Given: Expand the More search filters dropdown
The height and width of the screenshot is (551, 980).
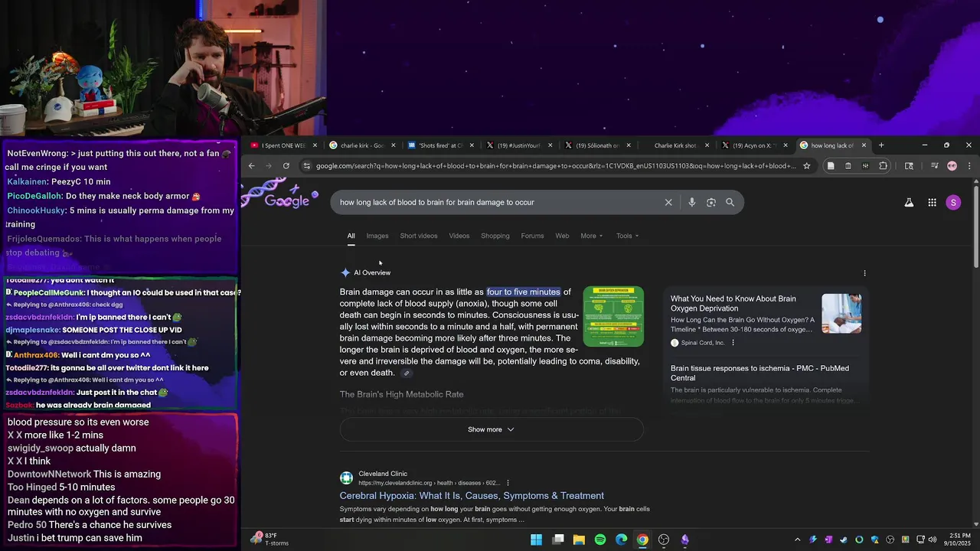Looking at the screenshot, I should (592, 236).
